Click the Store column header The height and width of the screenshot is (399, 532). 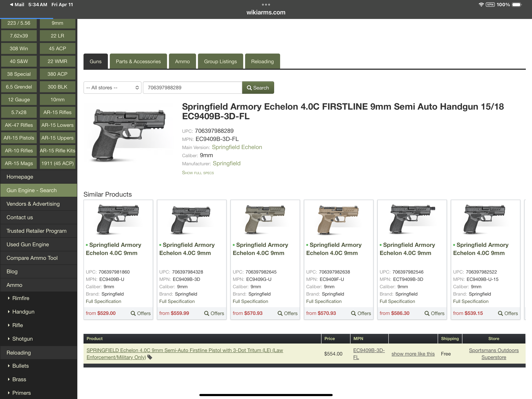point(494,338)
